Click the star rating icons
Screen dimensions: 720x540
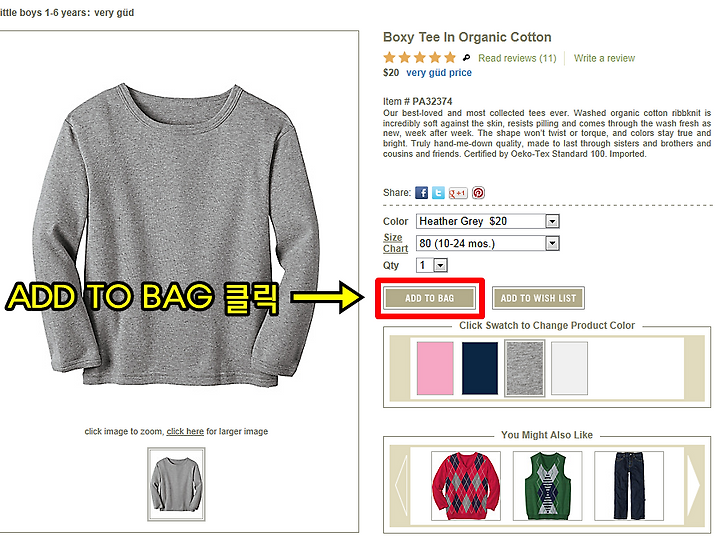click(420, 57)
